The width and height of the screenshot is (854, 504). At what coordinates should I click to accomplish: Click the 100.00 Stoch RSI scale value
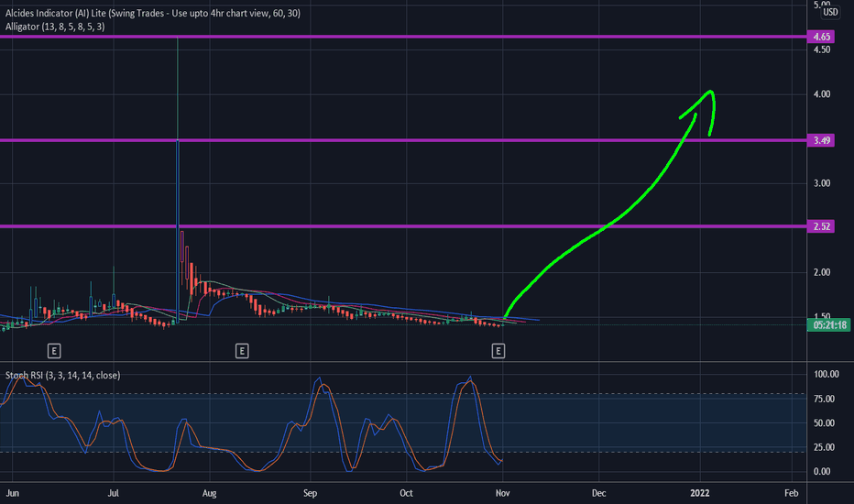click(827, 374)
